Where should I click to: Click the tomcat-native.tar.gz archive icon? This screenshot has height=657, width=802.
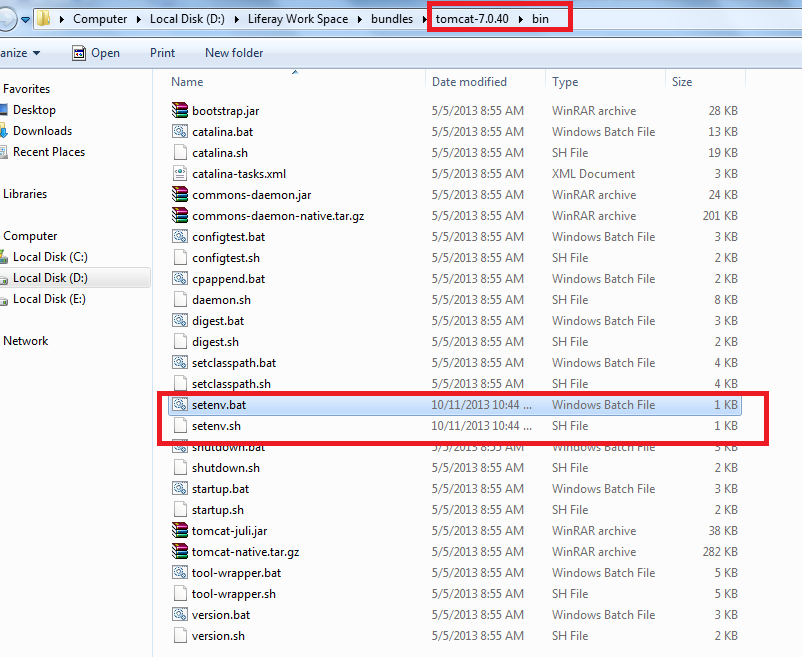coord(180,551)
